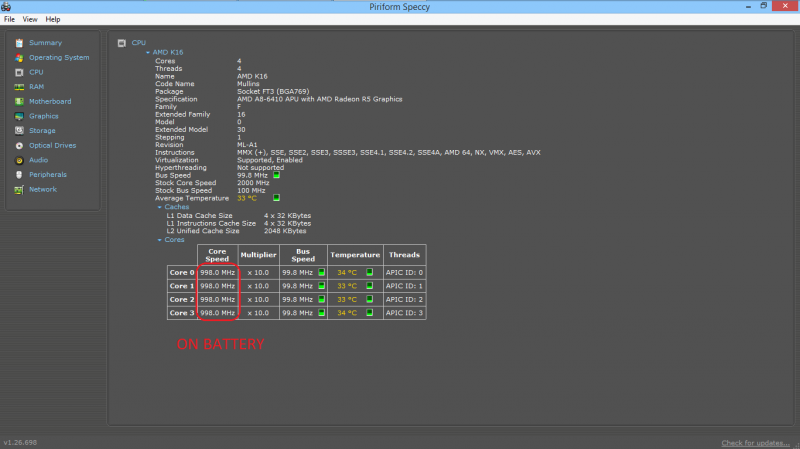Open the Graphics section link
This screenshot has height=449, width=800.
44,116
